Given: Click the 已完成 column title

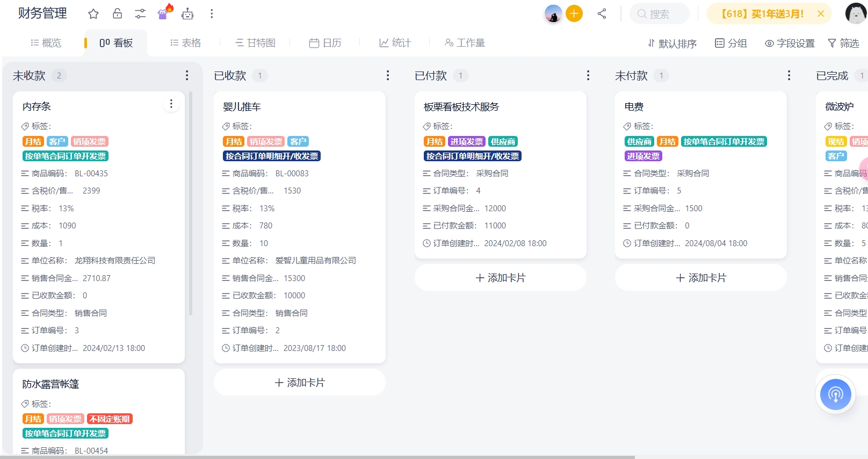Looking at the screenshot, I should click(832, 76).
